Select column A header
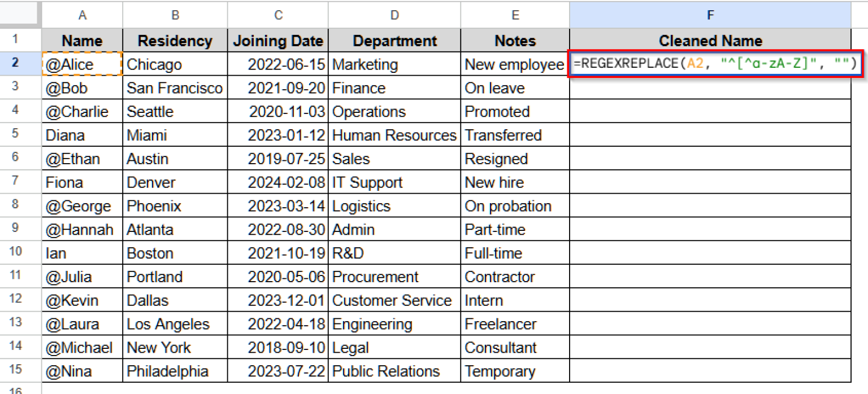The width and height of the screenshot is (868, 394). [x=82, y=16]
